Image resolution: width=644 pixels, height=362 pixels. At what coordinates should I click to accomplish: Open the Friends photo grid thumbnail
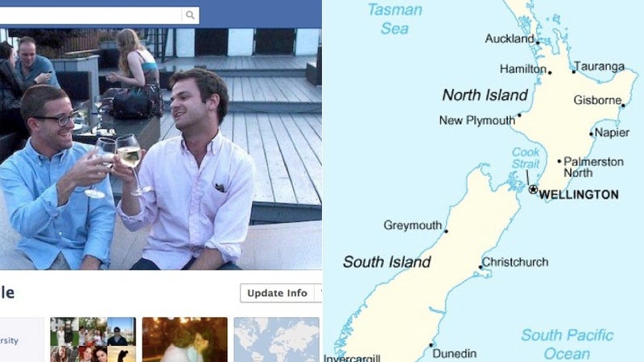coord(93,339)
